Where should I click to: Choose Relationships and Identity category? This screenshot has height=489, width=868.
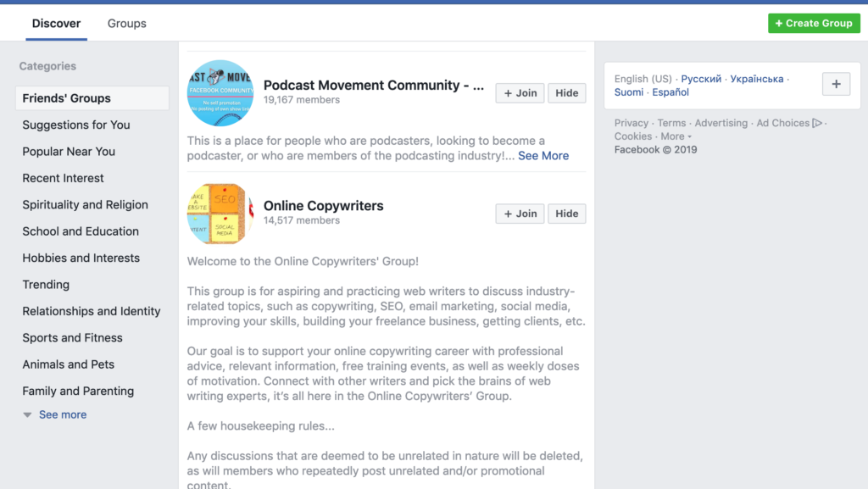92,310
